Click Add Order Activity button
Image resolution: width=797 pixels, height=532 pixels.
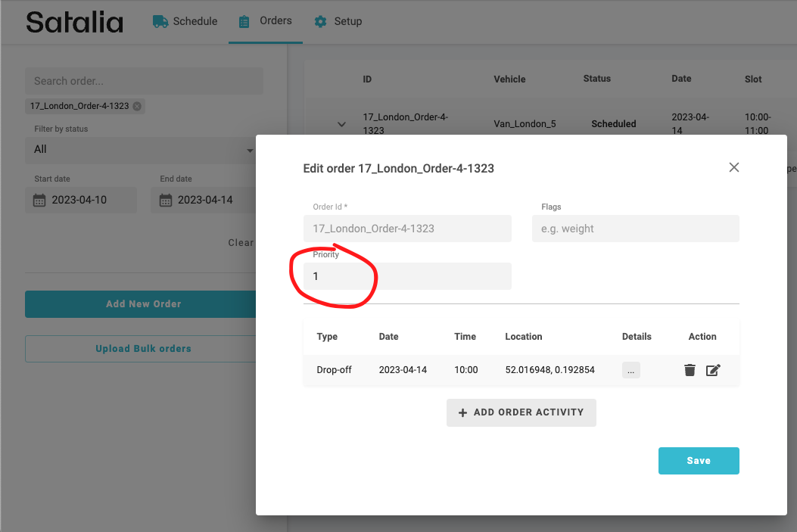pos(521,412)
